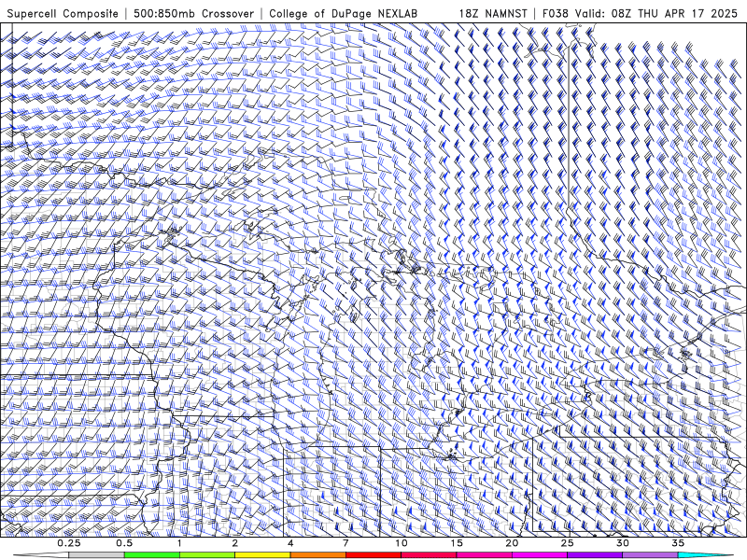The image size is (747, 560).
Task: Select the crimson 10–15 colorbar segment
Action: pyautogui.click(x=429, y=555)
